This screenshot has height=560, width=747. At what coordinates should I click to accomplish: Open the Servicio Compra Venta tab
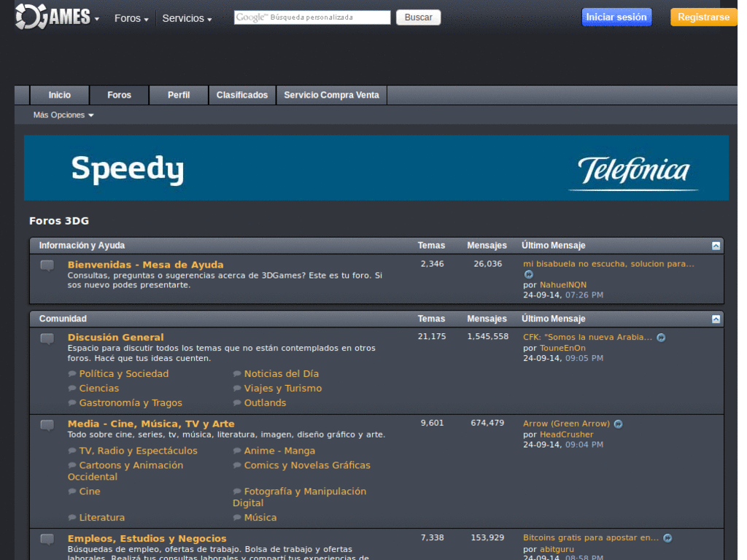[332, 96]
